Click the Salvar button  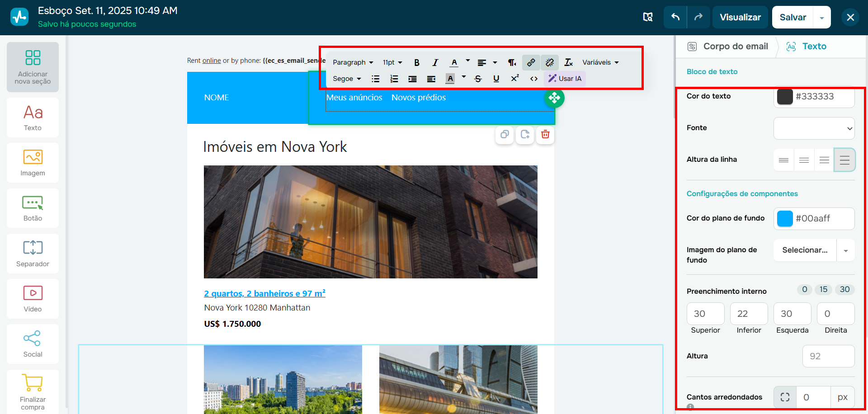[792, 17]
